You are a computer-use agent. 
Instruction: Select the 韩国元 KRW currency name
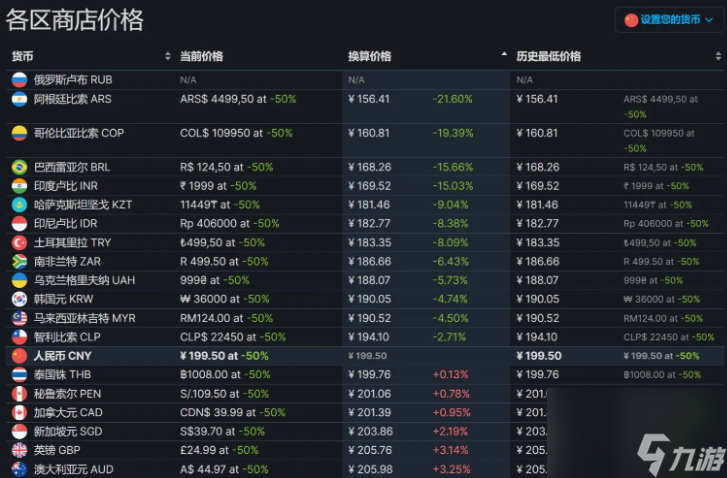tap(64, 299)
